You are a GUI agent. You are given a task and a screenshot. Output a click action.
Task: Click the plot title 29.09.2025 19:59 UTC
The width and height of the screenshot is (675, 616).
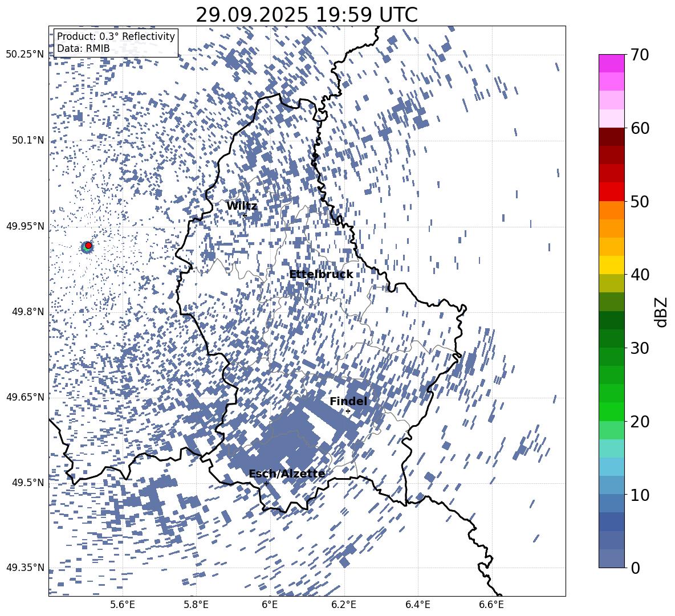(307, 15)
